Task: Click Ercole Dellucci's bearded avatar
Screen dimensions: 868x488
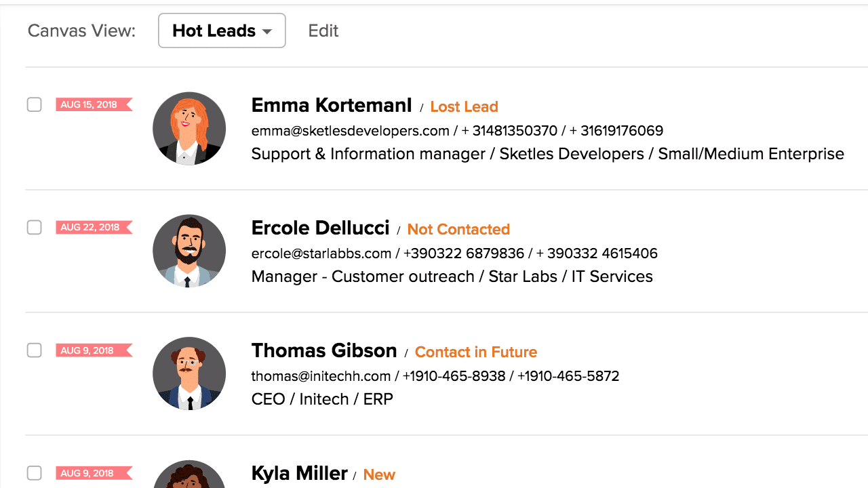Action: [189, 251]
